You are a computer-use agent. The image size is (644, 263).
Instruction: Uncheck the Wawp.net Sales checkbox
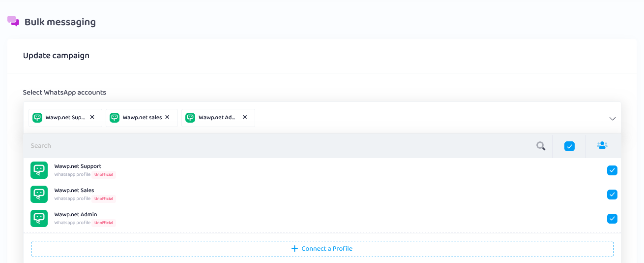612,195
